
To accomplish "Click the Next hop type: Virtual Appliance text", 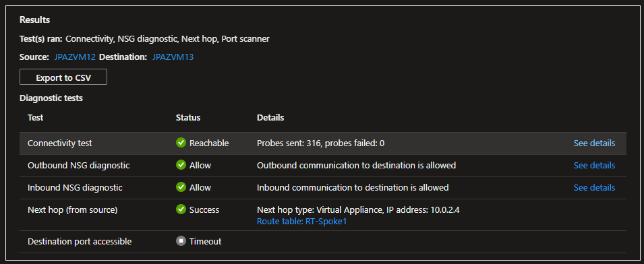I will tap(358, 210).
